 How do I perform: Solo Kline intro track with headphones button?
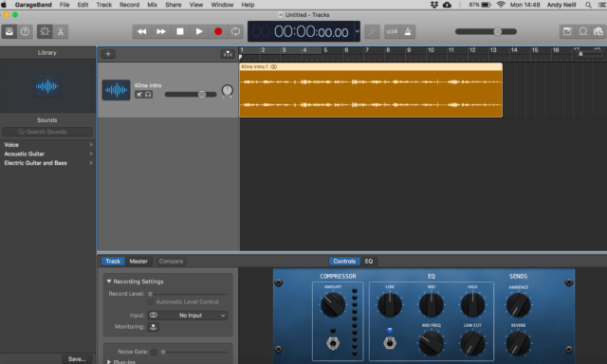coord(148,95)
